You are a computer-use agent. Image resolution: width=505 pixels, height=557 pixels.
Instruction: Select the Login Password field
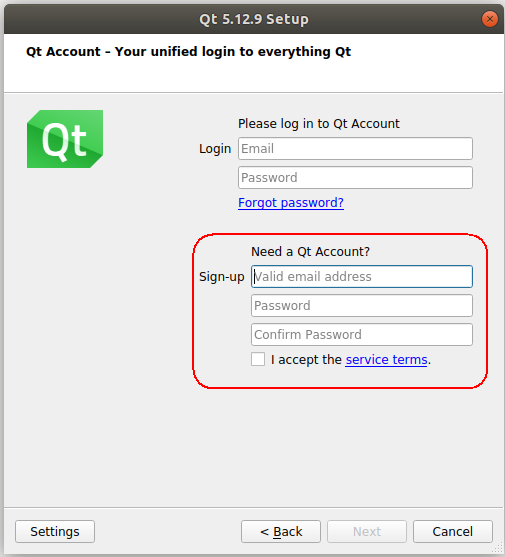point(355,178)
